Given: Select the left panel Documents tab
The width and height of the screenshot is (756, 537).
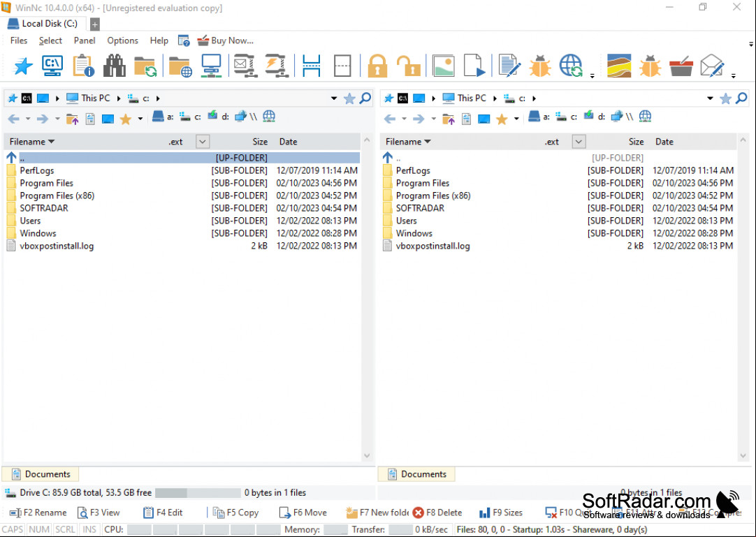Looking at the screenshot, I should tap(41, 474).
